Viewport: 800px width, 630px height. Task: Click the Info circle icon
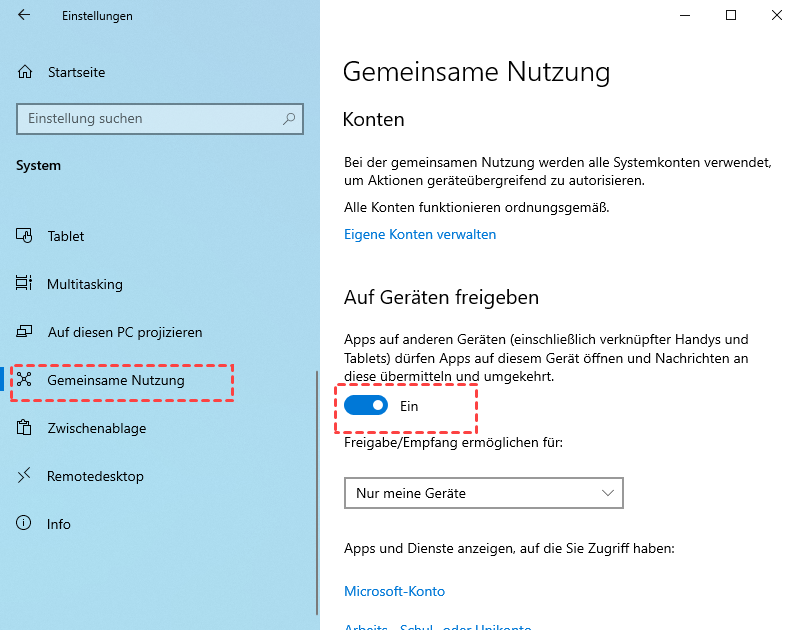click(x=25, y=524)
